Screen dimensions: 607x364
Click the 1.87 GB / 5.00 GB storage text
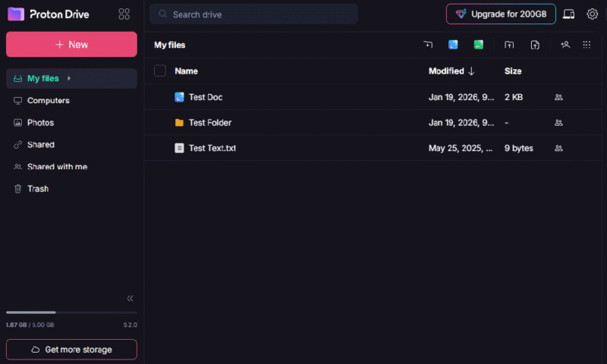pos(30,325)
